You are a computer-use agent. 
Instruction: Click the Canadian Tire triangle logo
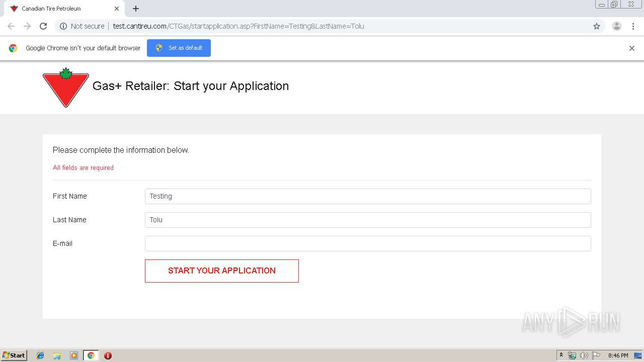[x=66, y=87]
